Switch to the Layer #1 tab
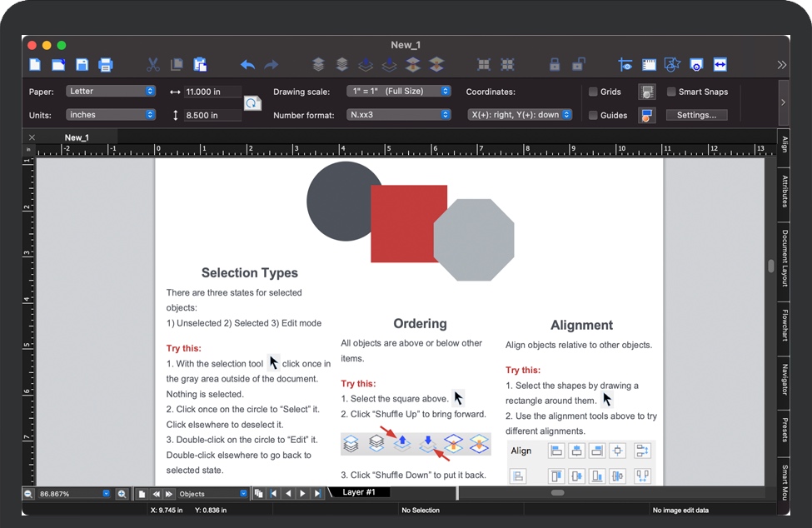The image size is (812, 528). [x=359, y=492]
